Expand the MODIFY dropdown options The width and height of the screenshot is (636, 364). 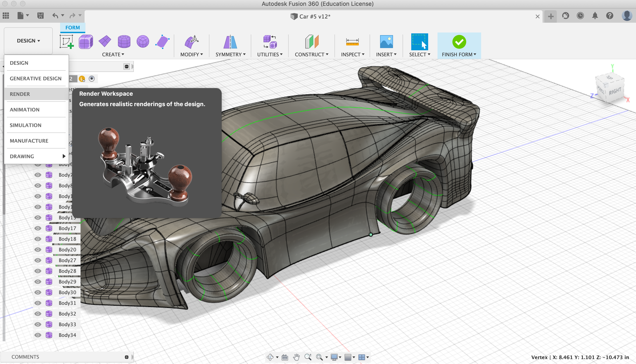click(x=192, y=54)
